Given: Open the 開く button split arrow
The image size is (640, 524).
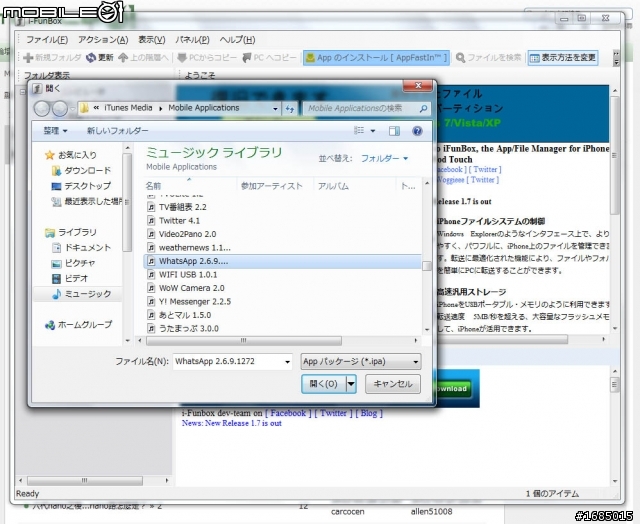Looking at the screenshot, I should click(x=351, y=384).
